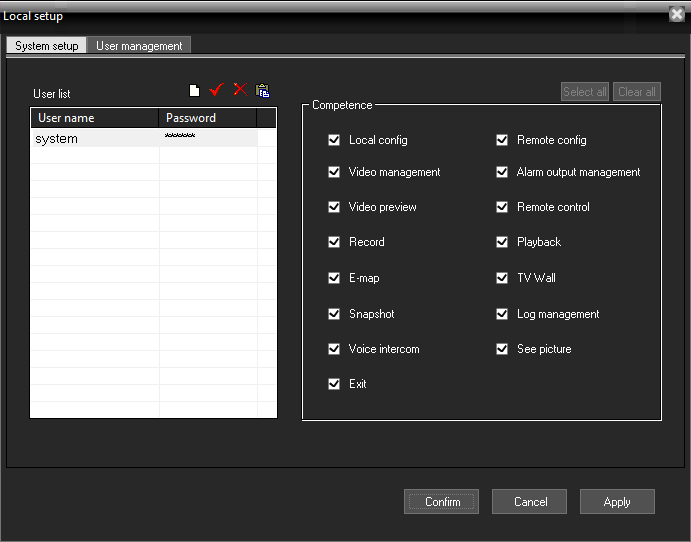Toggle the Video preview checkbox
Image resolution: width=691 pixels, height=542 pixels.
[x=334, y=207]
